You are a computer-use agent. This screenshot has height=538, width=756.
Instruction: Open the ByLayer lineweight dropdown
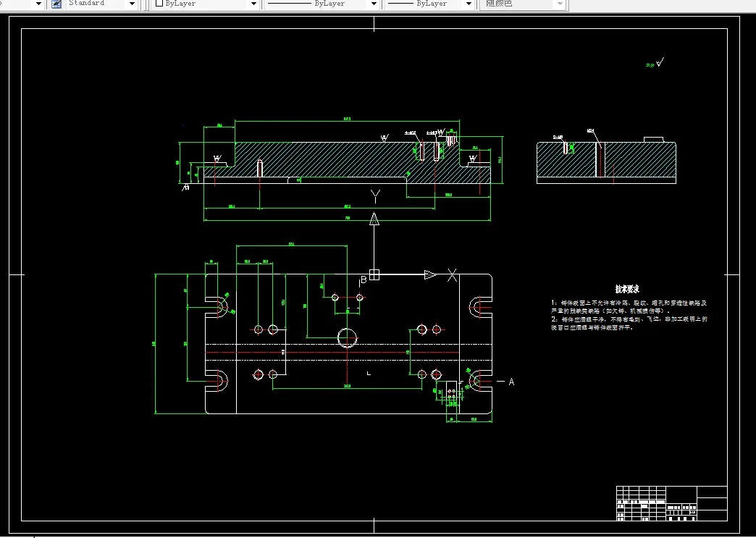coord(429,4)
